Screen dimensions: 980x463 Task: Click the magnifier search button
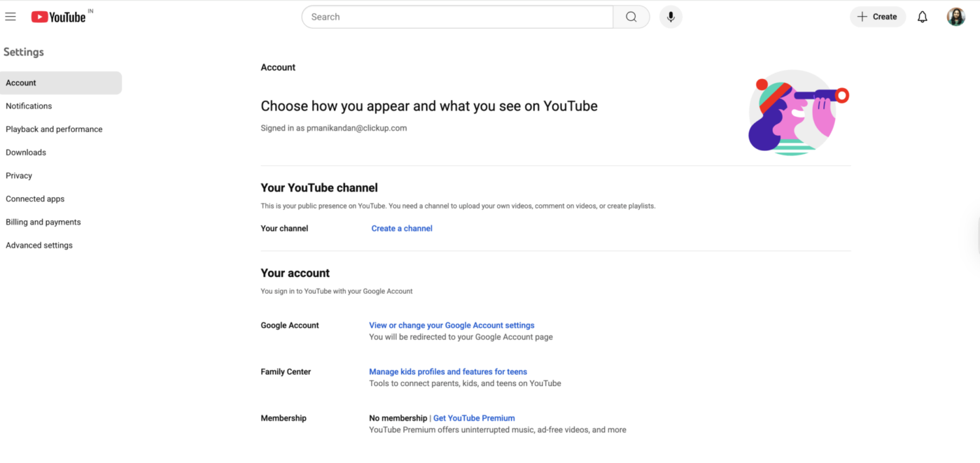631,17
